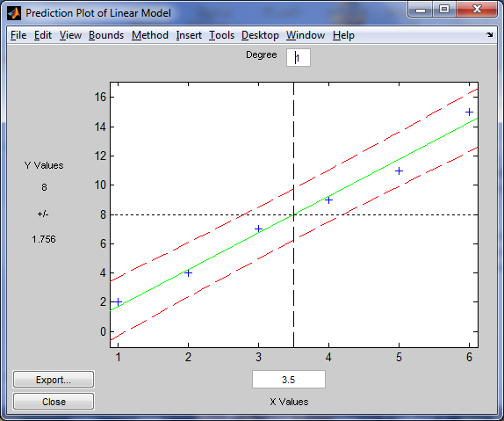Open the Window menu
Image resolution: width=504 pixels, height=421 pixels.
306,35
